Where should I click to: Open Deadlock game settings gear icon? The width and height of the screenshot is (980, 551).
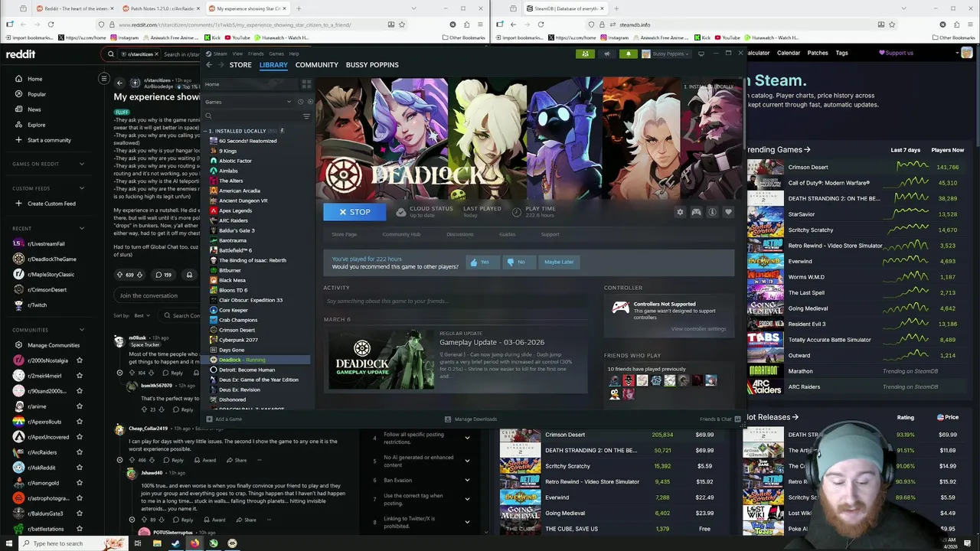(680, 212)
